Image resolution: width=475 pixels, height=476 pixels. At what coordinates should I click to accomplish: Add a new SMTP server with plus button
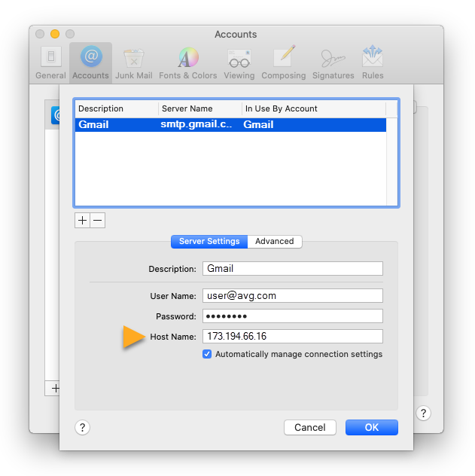[x=82, y=221]
